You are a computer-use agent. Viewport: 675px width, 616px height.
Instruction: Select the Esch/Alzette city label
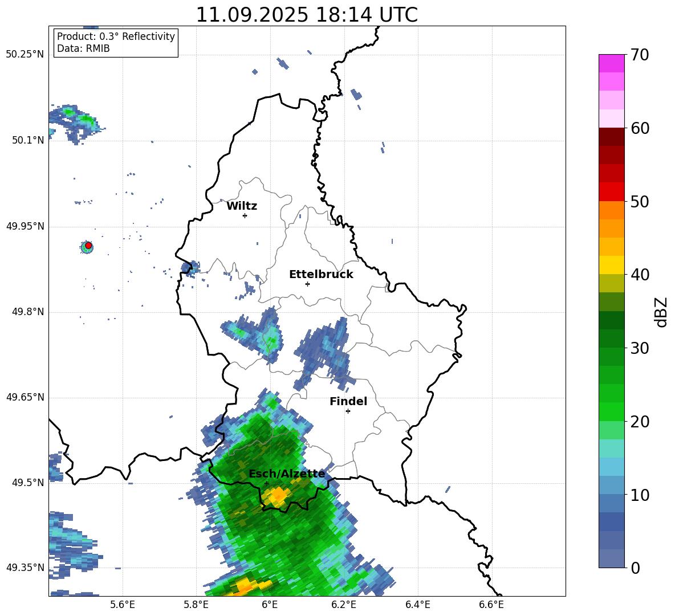click(287, 474)
